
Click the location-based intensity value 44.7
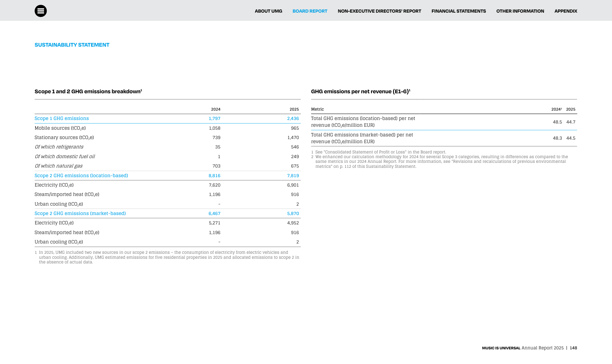pos(571,122)
